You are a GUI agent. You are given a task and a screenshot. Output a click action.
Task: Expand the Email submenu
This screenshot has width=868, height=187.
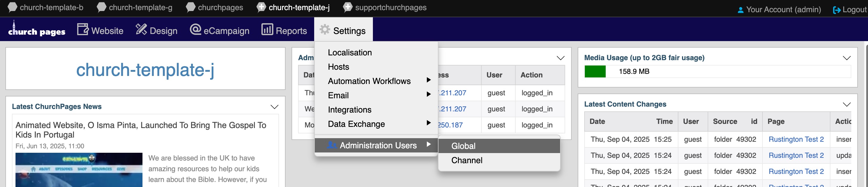[x=428, y=94]
